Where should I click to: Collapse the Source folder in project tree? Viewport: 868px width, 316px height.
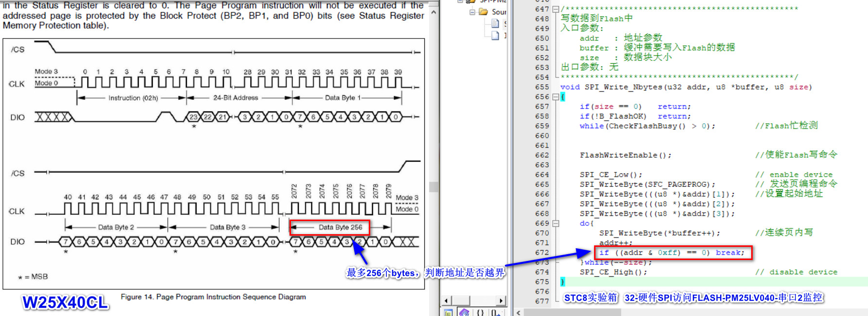pos(472,12)
